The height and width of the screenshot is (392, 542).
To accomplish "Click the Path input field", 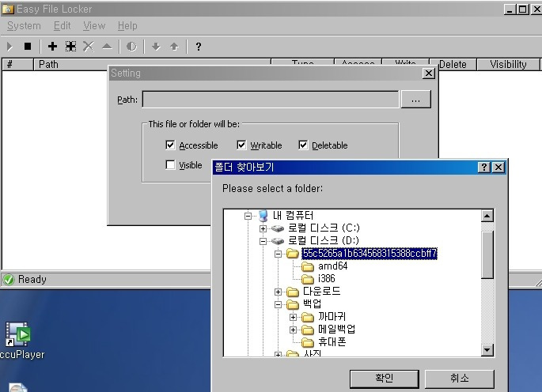I will 271,100.
